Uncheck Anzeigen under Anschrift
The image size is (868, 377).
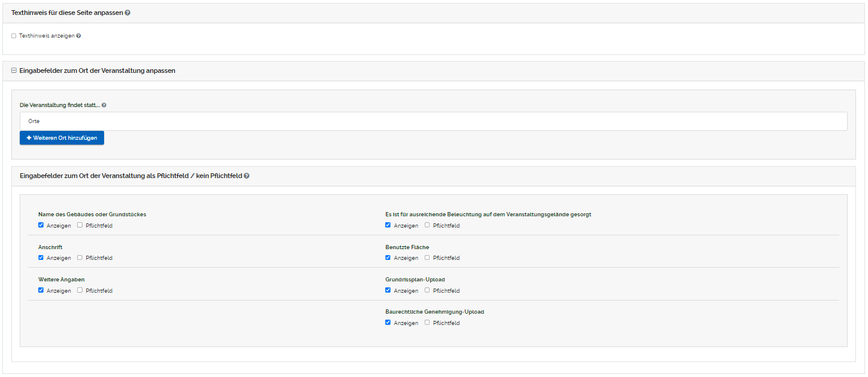[x=41, y=258]
